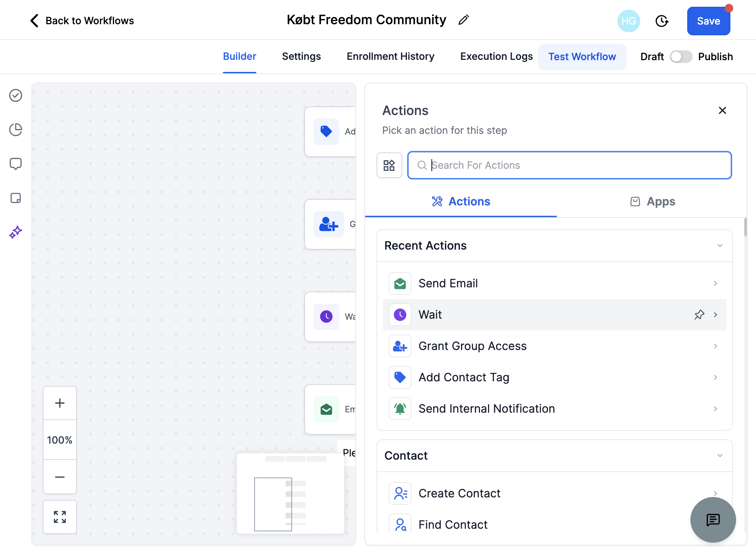Select the email node on canvas
The image size is (756, 554).
click(330, 409)
